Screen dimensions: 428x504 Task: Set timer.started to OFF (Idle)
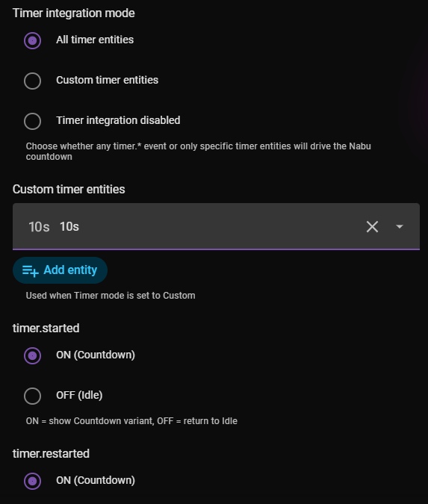(32, 396)
